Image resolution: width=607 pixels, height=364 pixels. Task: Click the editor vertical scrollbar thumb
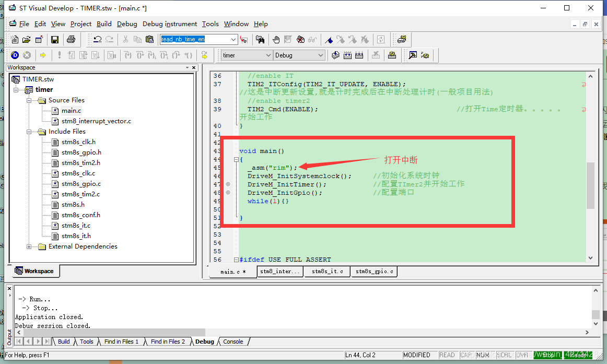(x=590, y=186)
